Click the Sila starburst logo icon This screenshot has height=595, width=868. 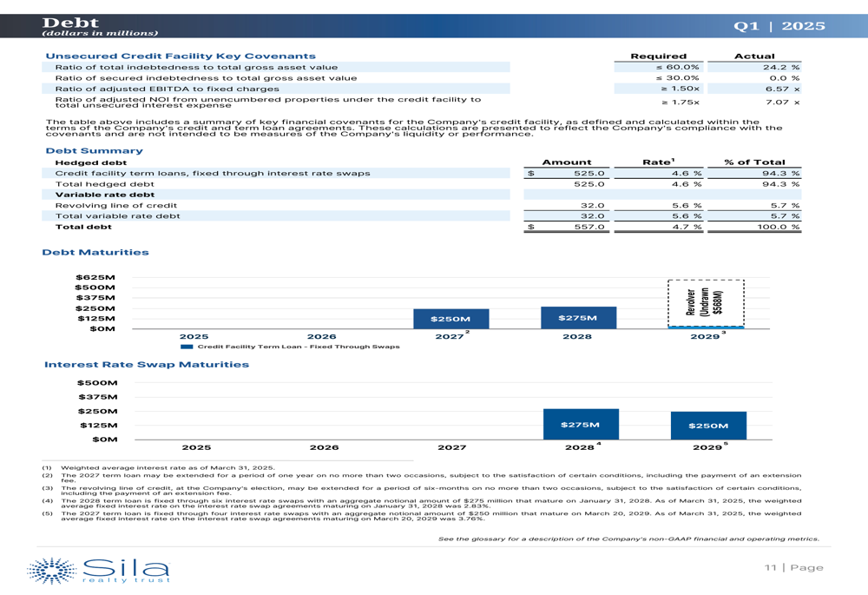click(51, 571)
